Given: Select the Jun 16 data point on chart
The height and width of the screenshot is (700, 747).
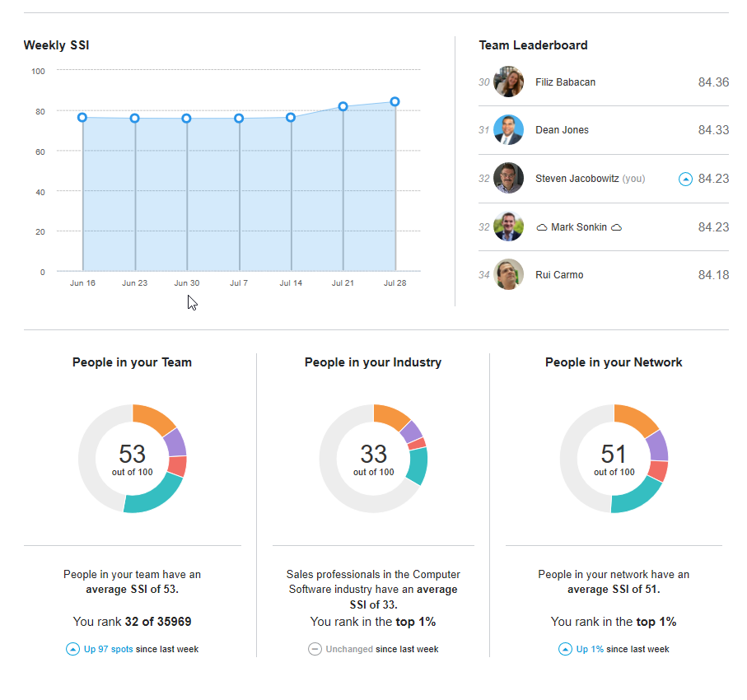Looking at the screenshot, I should 82,118.
